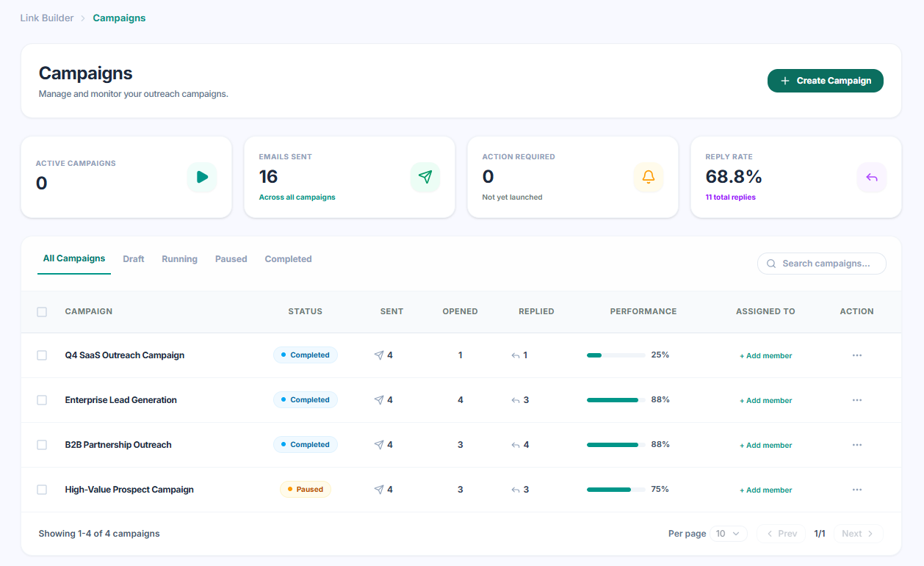
Task: Switch to the Draft tab
Action: click(134, 259)
